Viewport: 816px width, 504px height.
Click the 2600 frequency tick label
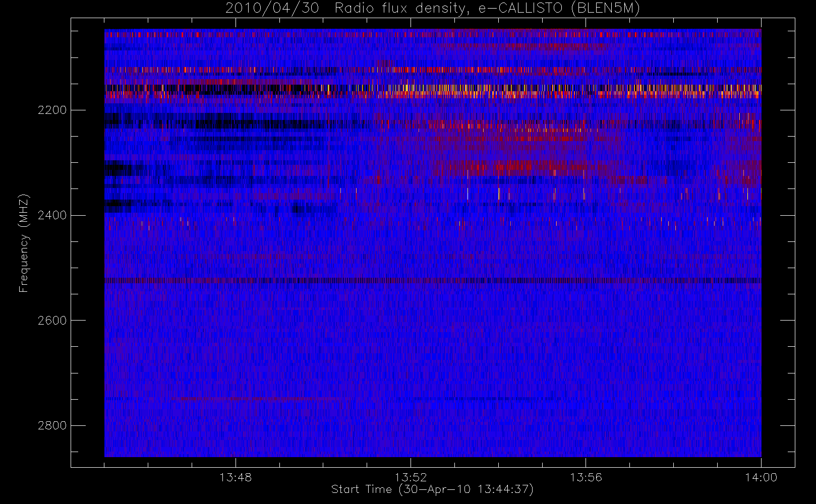[x=52, y=321]
